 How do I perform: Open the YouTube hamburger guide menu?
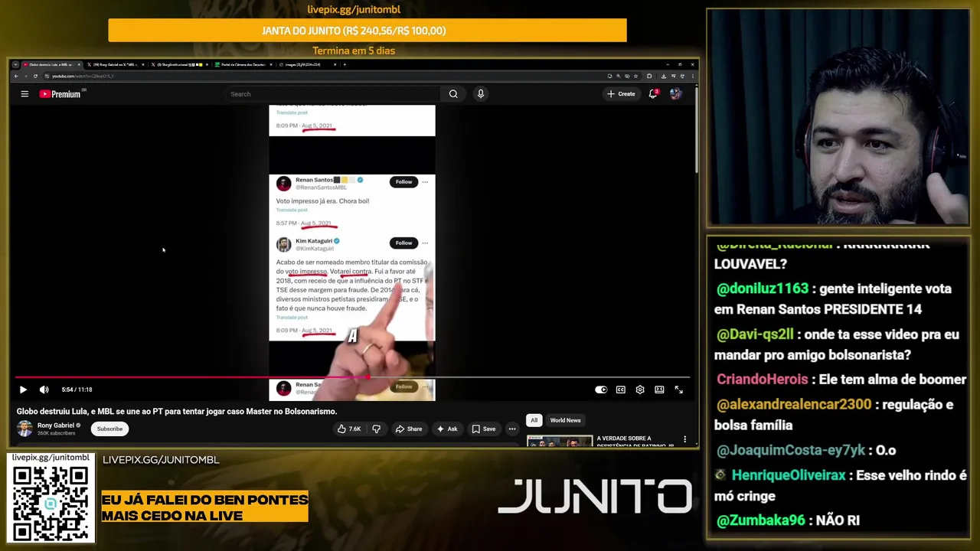pyautogui.click(x=24, y=94)
